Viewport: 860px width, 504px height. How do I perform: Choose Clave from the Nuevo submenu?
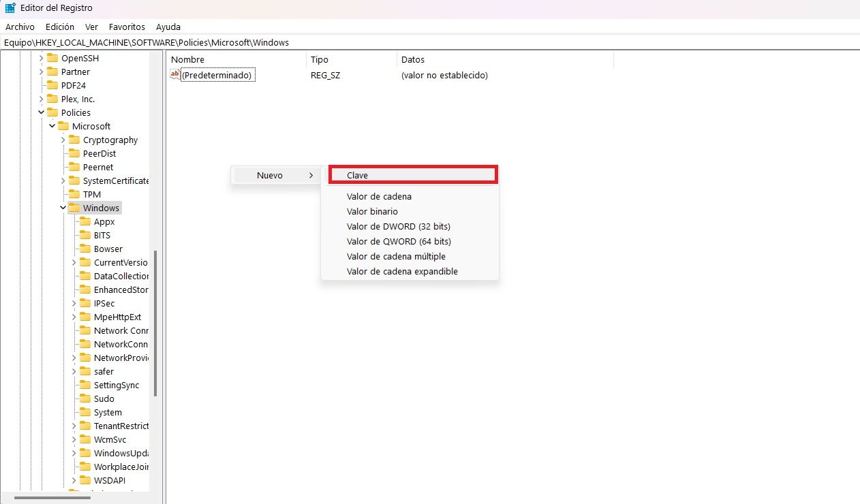[x=413, y=175]
